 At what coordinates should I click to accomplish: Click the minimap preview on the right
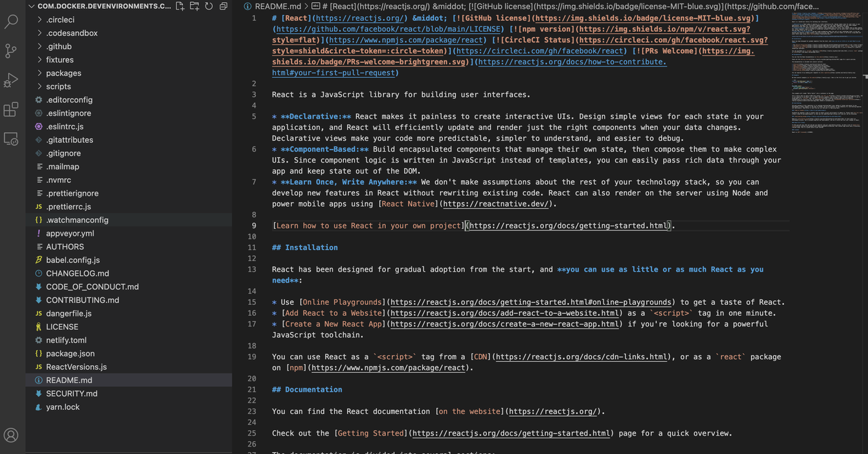tap(827, 68)
